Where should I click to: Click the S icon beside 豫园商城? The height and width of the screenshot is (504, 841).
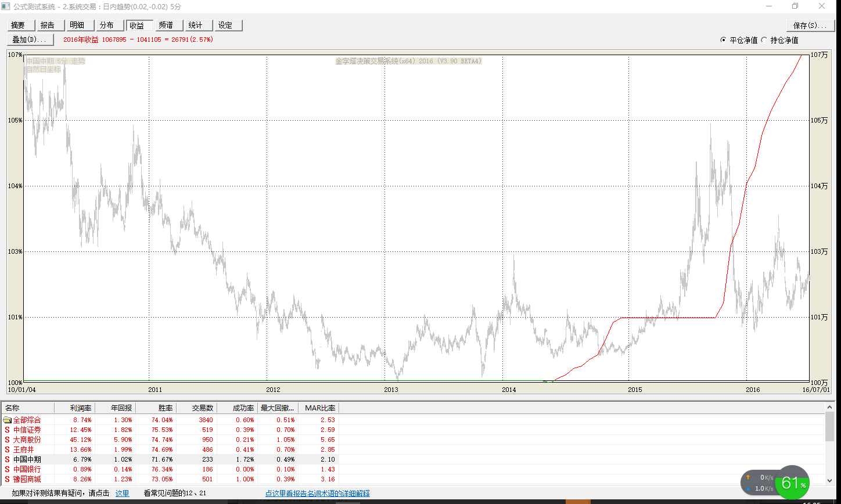pos(7,479)
